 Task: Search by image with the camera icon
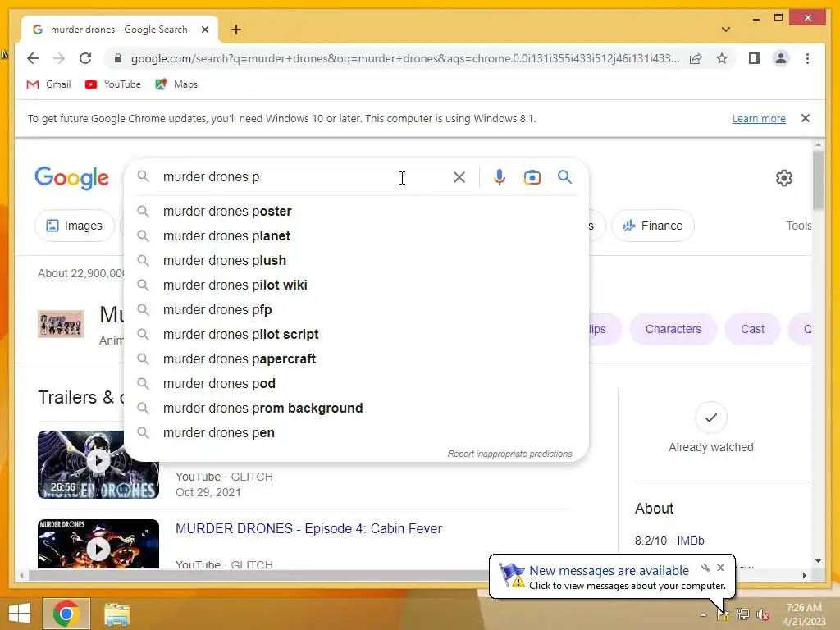532,177
